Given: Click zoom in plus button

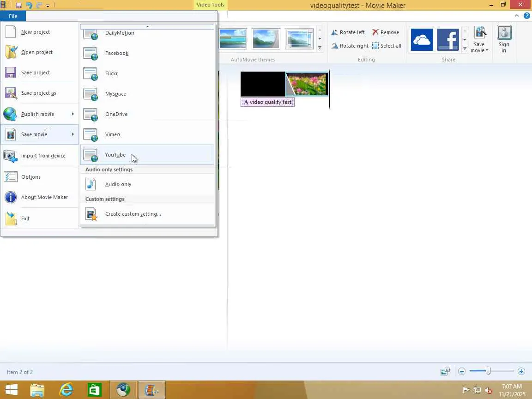Looking at the screenshot, I should coord(521,371).
